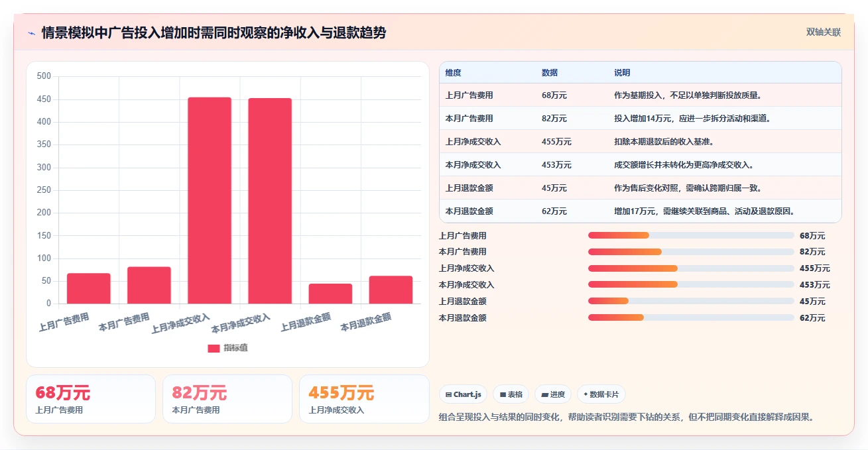Click the 本月退款金额 chart bar
The width and height of the screenshot is (868, 450).
coord(391,290)
